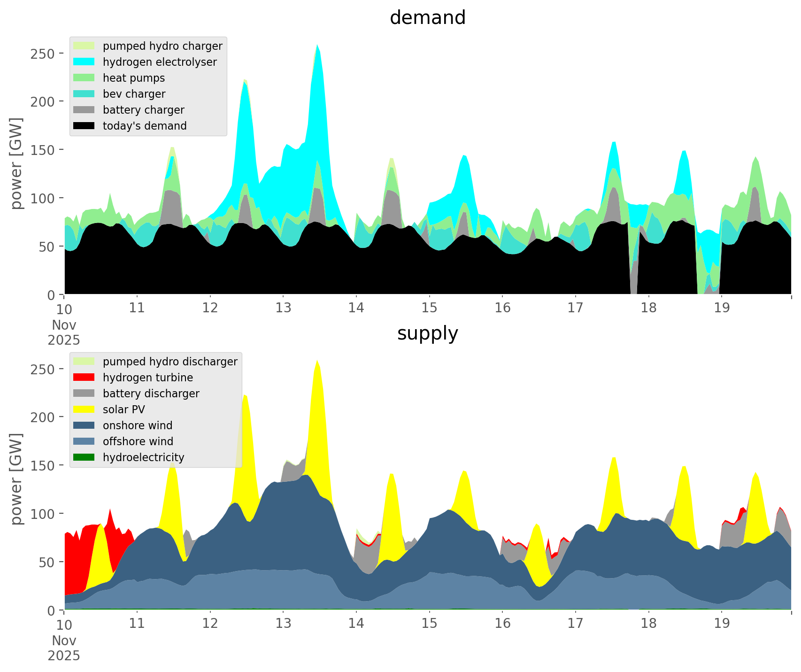Select the battery discharger legend label

151,394
